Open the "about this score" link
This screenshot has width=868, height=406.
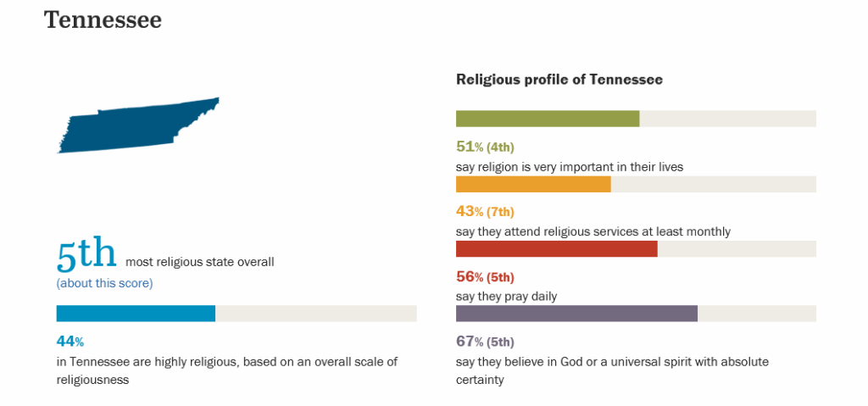pyautogui.click(x=104, y=283)
